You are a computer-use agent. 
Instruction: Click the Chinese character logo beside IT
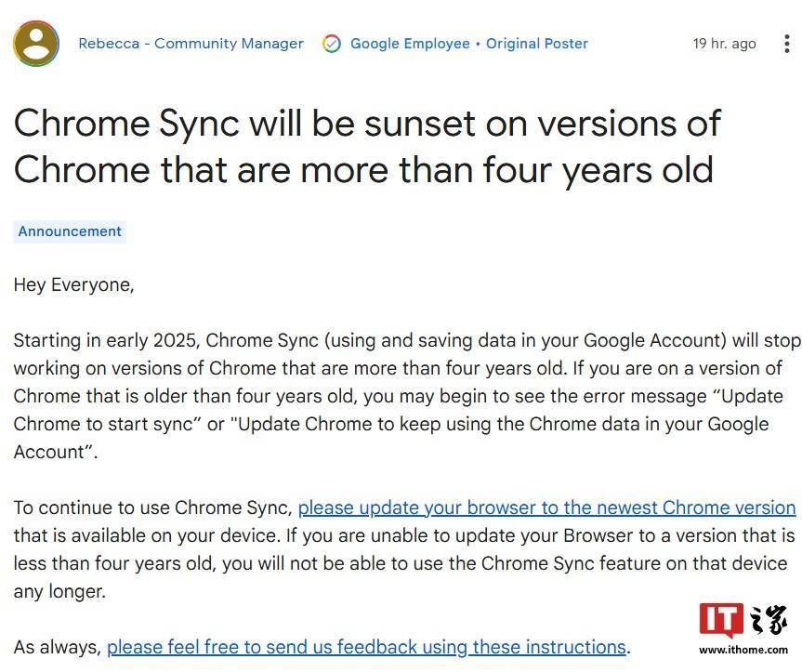(769, 619)
